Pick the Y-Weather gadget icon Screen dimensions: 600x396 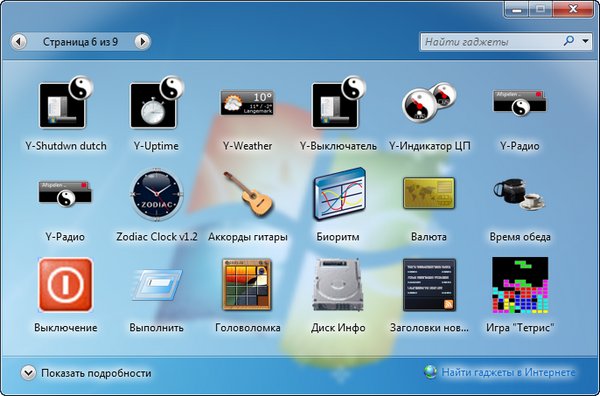pos(247,103)
